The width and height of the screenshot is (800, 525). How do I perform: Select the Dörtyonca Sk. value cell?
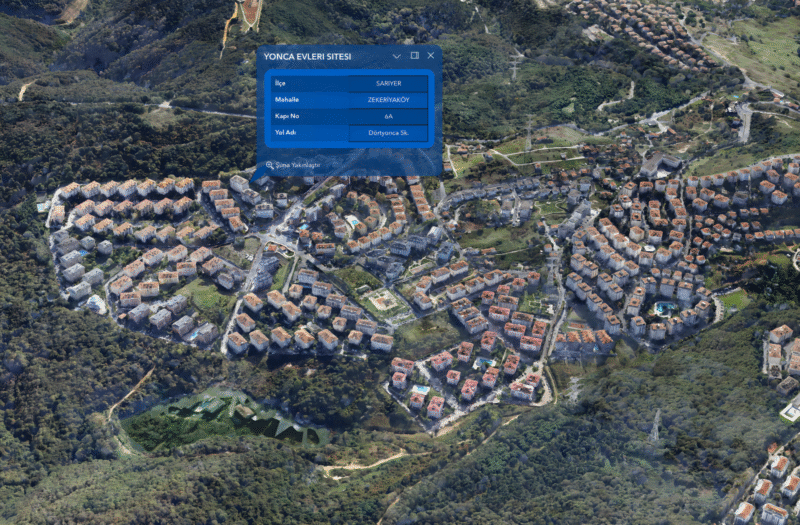click(x=387, y=133)
